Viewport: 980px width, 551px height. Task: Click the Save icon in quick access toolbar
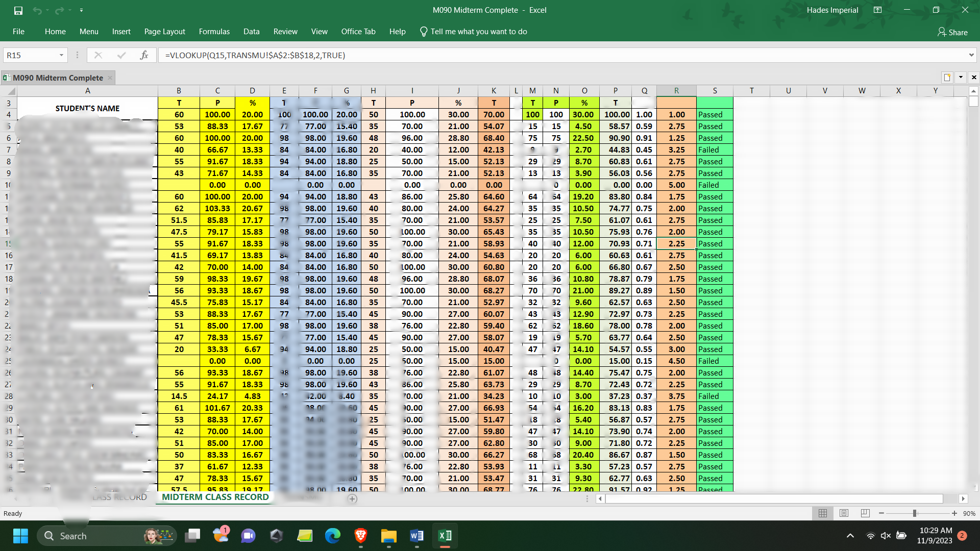(18, 10)
